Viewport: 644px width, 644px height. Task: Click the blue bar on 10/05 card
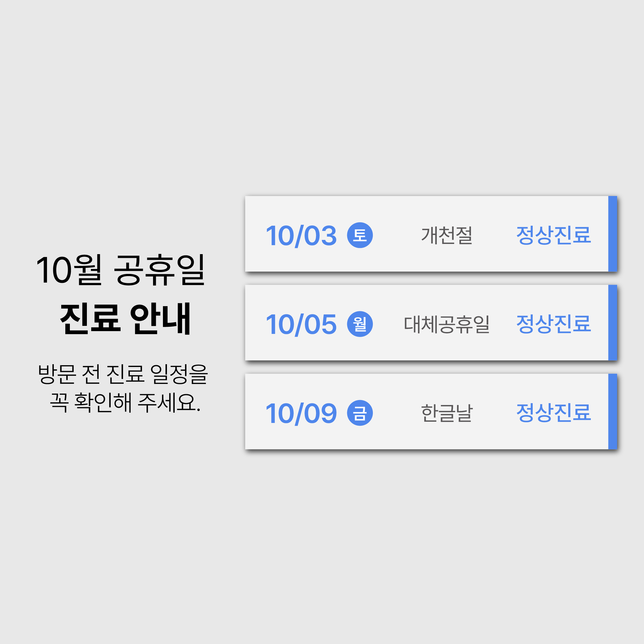pos(613,323)
